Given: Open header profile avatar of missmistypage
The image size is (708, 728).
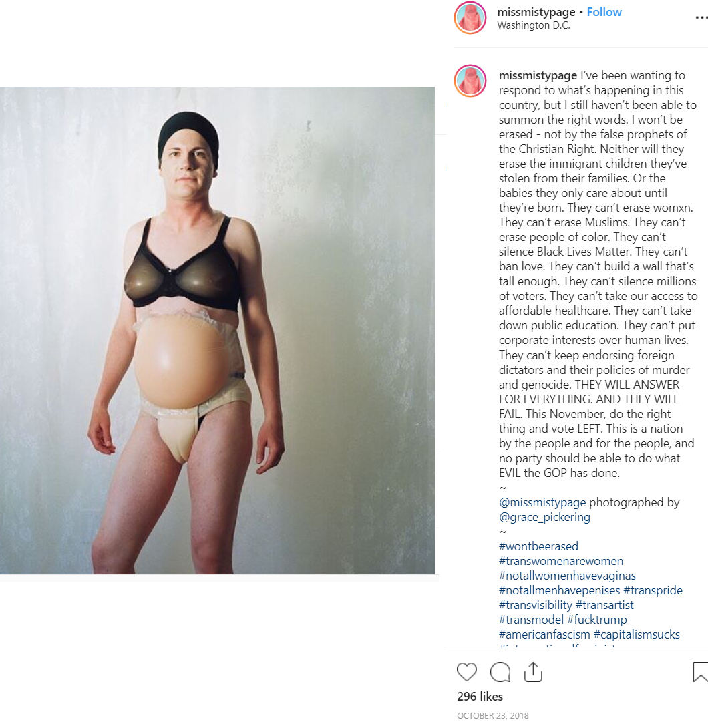Looking at the screenshot, I should 470,17.
